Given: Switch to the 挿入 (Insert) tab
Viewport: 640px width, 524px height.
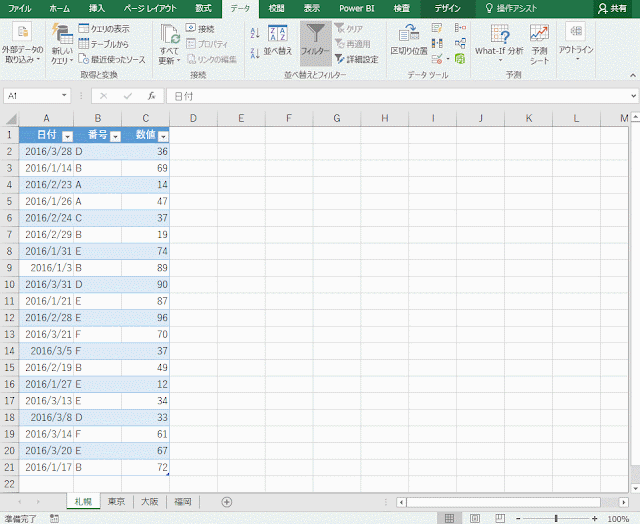Looking at the screenshot, I should 97,8.
